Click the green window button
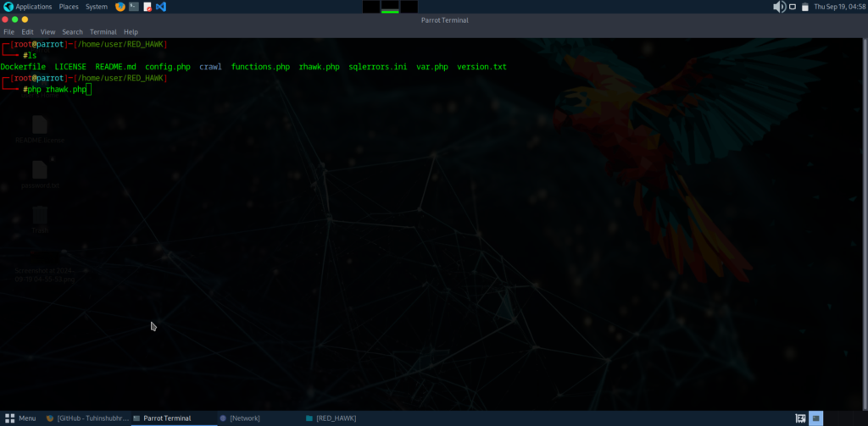Image resolution: width=868 pixels, height=426 pixels. pyautogui.click(x=15, y=19)
